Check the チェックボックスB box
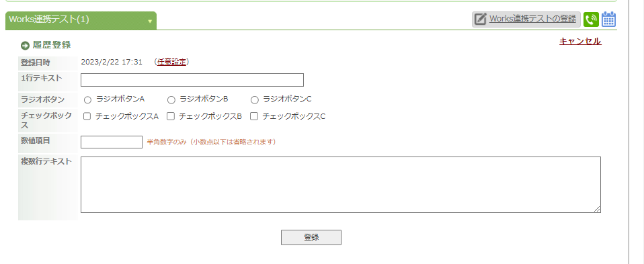The height and width of the screenshot is (264, 644). click(171, 116)
